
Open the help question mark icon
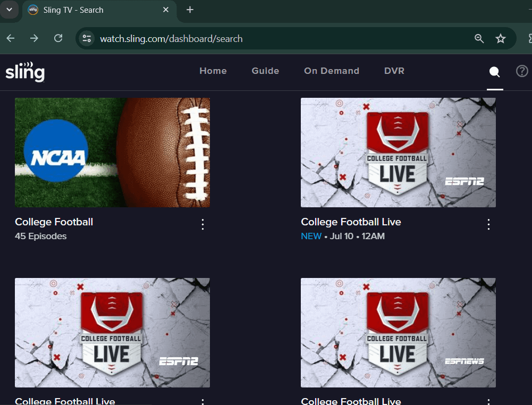(522, 71)
